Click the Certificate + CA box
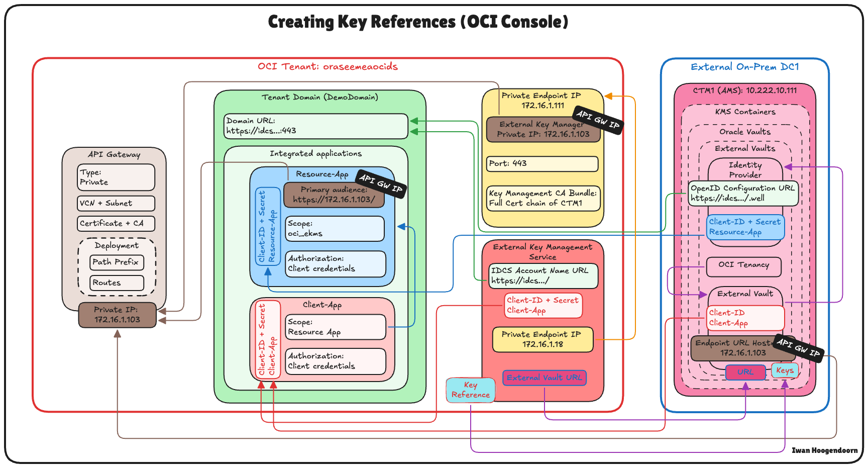Image resolution: width=868 pixels, height=468 pixels. 116,224
